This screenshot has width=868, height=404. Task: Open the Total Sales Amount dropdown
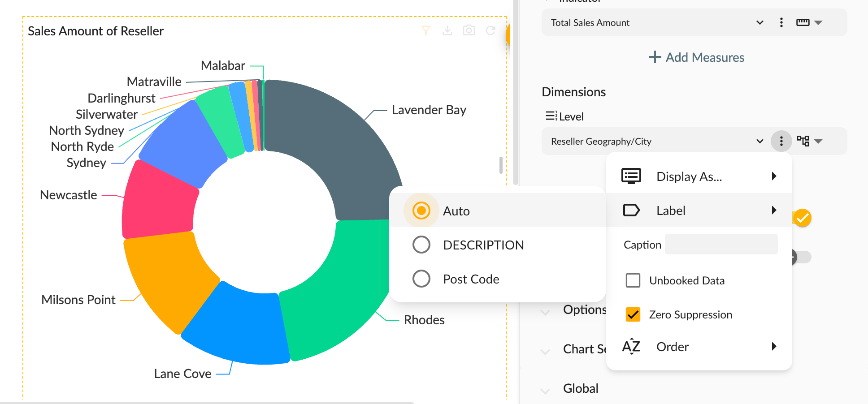[759, 23]
